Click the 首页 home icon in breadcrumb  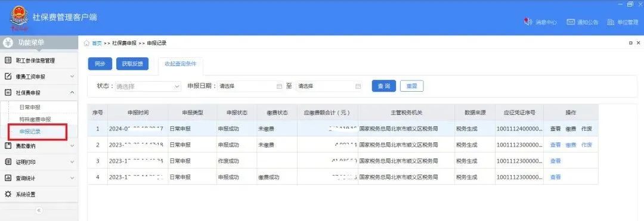(86, 43)
